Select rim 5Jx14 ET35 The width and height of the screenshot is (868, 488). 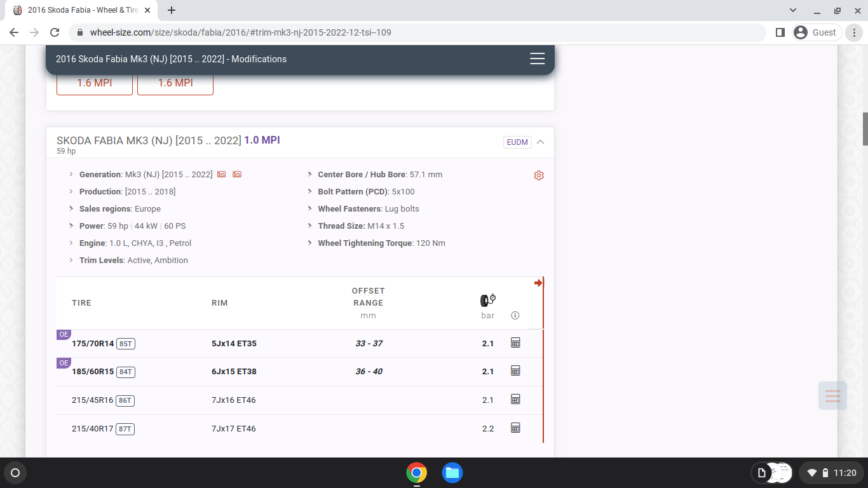pos(234,344)
